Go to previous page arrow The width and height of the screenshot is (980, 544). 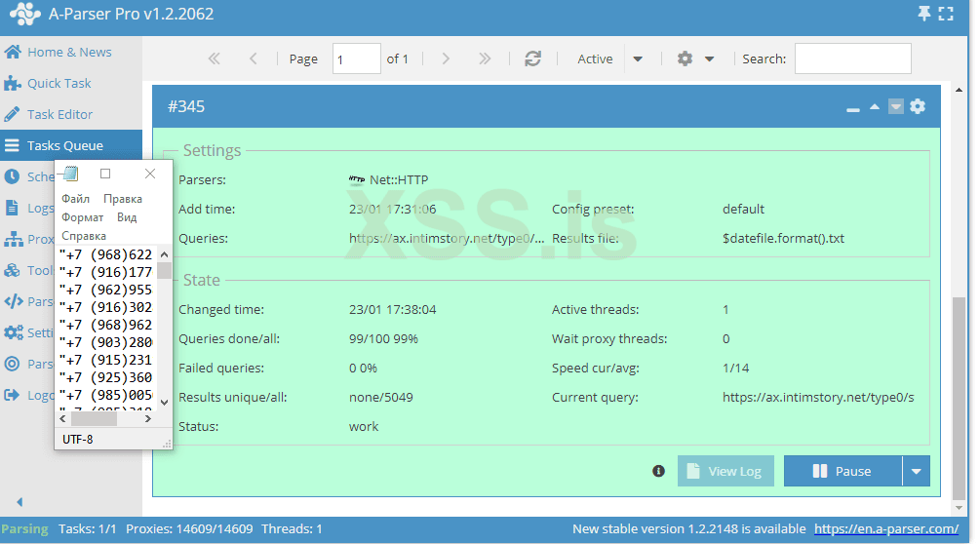254,58
